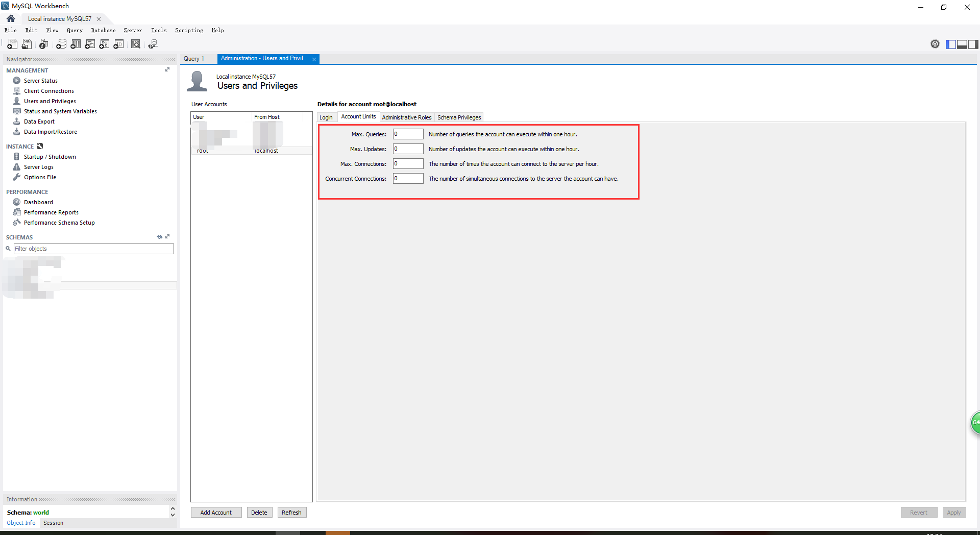Switch to the Schema Privileges tab

[x=459, y=117]
